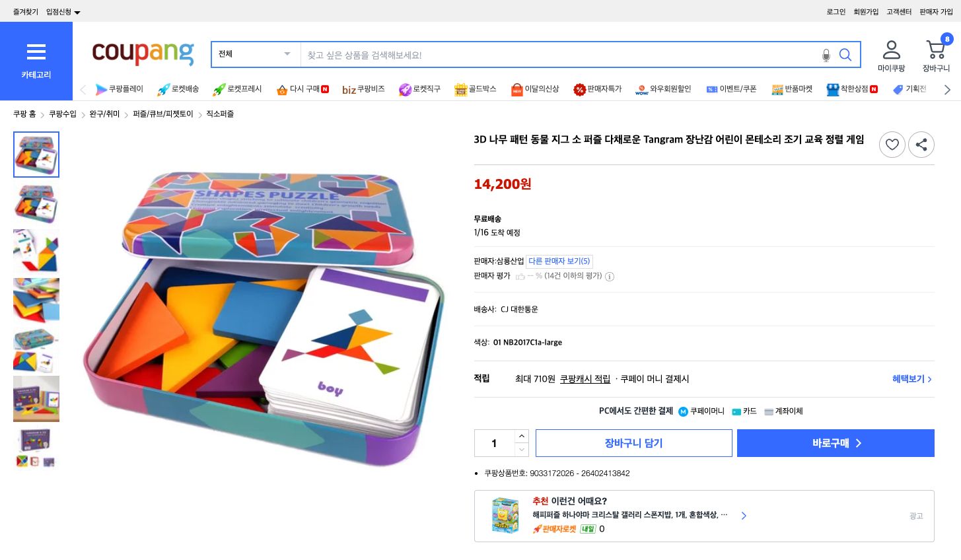Click the seller rating info icon
The width and height of the screenshot is (961, 560).
coord(610,277)
